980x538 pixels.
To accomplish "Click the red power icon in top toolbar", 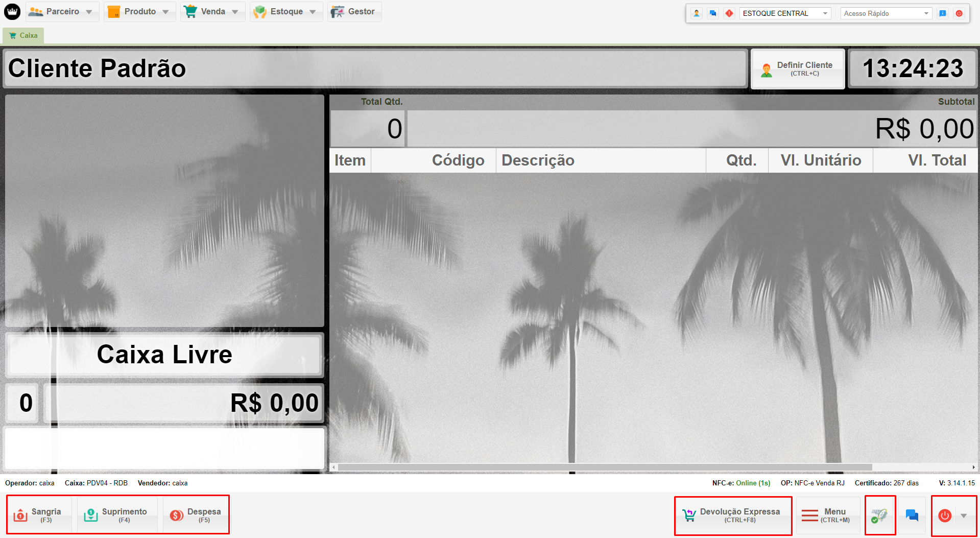I will pos(959,13).
